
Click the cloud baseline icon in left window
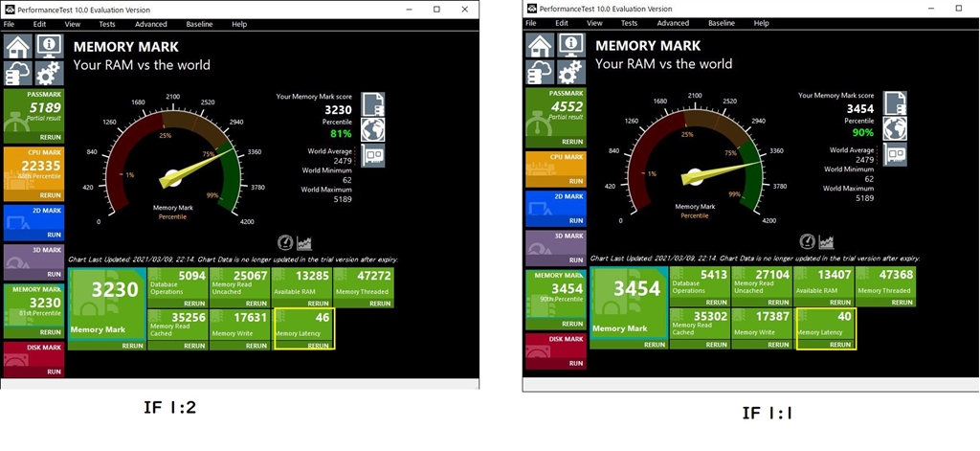click(x=19, y=73)
